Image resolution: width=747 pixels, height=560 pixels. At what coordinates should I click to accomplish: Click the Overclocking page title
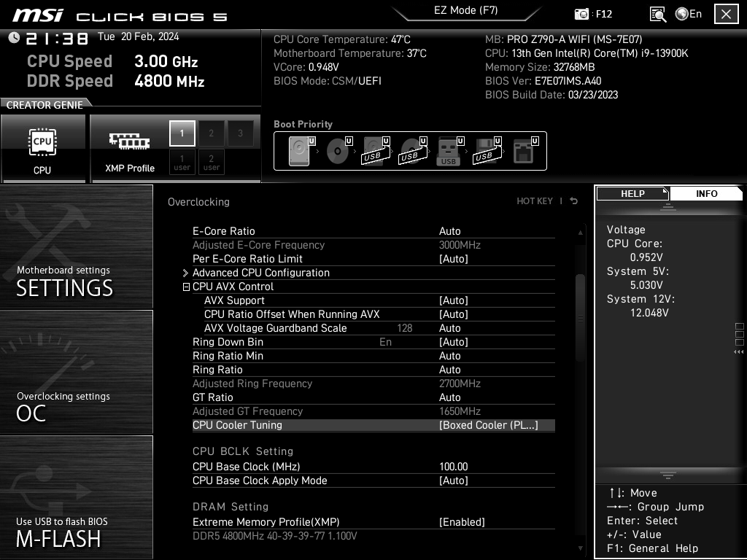[198, 202]
